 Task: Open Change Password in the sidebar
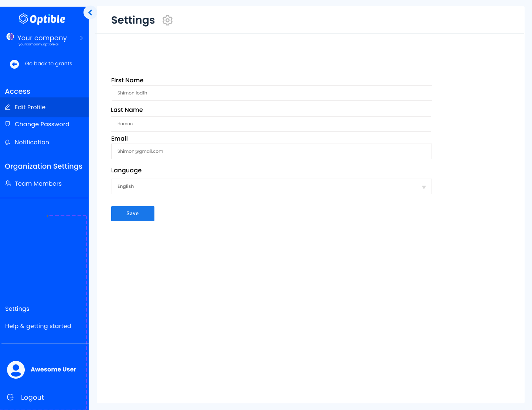pos(42,124)
